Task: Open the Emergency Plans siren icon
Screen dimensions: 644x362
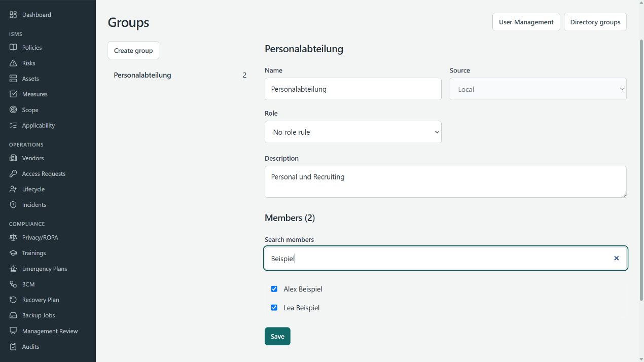Action: coord(13,269)
